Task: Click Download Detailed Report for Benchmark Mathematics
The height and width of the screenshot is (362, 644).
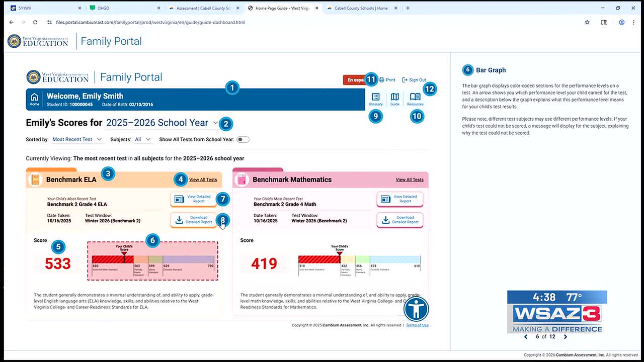Action: (400, 220)
